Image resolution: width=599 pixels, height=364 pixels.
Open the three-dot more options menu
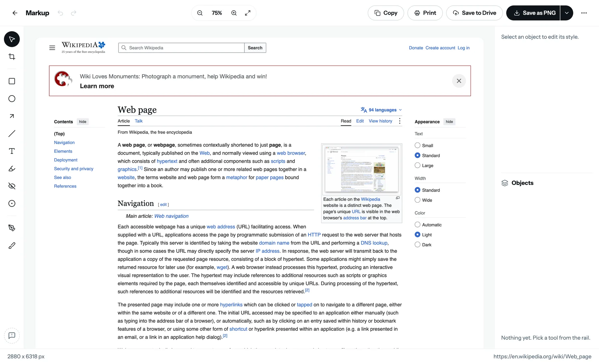coord(584,13)
